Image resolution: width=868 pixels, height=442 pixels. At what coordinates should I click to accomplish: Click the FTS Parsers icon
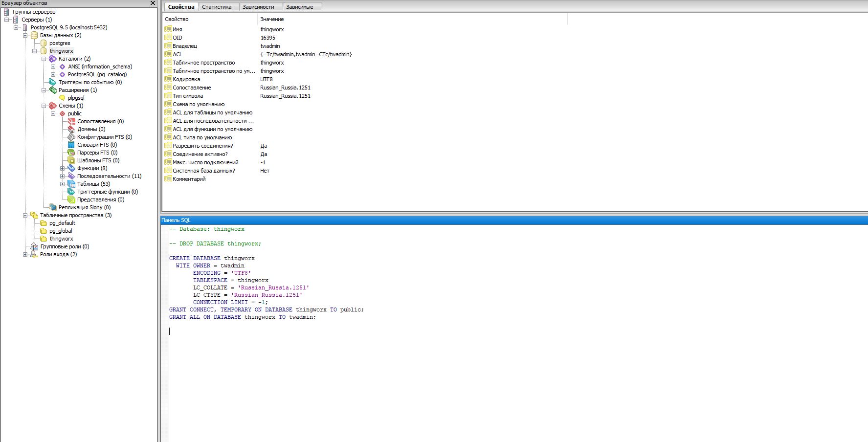click(71, 153)
